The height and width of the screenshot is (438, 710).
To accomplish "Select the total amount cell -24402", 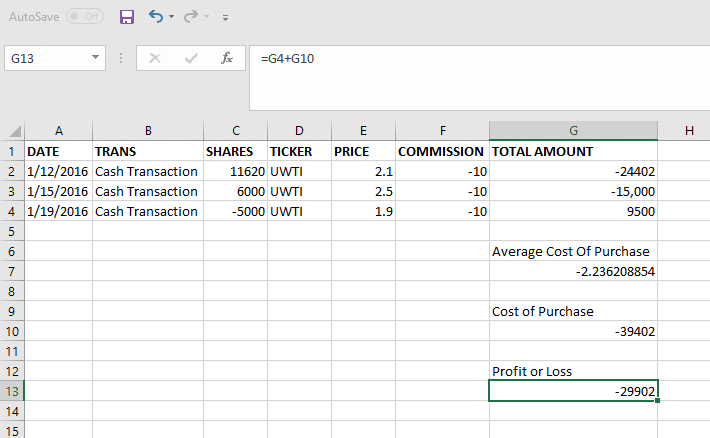I will tap(573, 171).
